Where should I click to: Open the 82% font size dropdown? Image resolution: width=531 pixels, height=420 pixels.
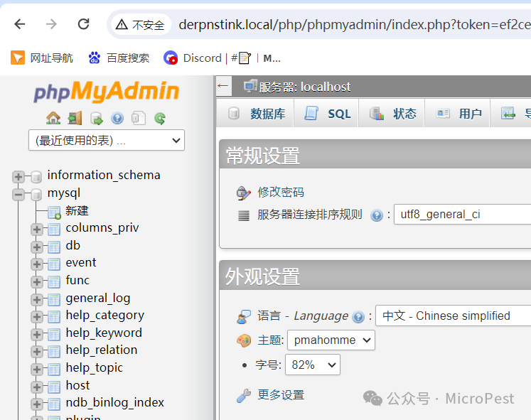(313, 365)
